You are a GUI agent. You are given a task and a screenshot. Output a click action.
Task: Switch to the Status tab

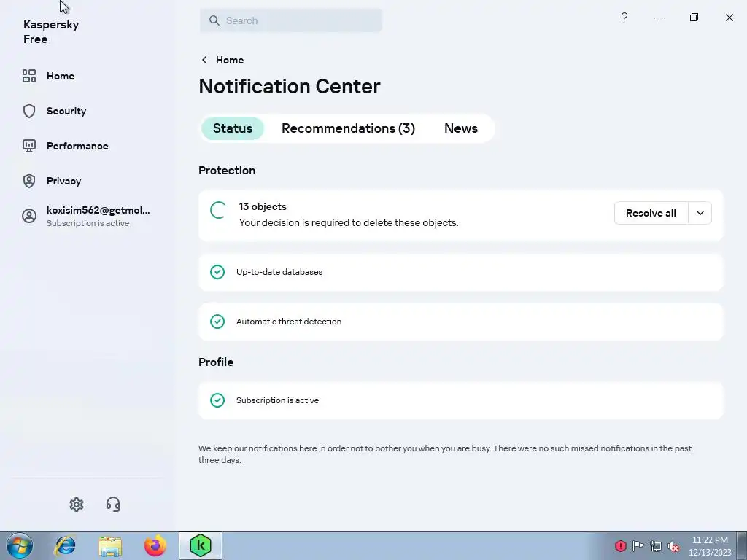(x=233, y=128)
